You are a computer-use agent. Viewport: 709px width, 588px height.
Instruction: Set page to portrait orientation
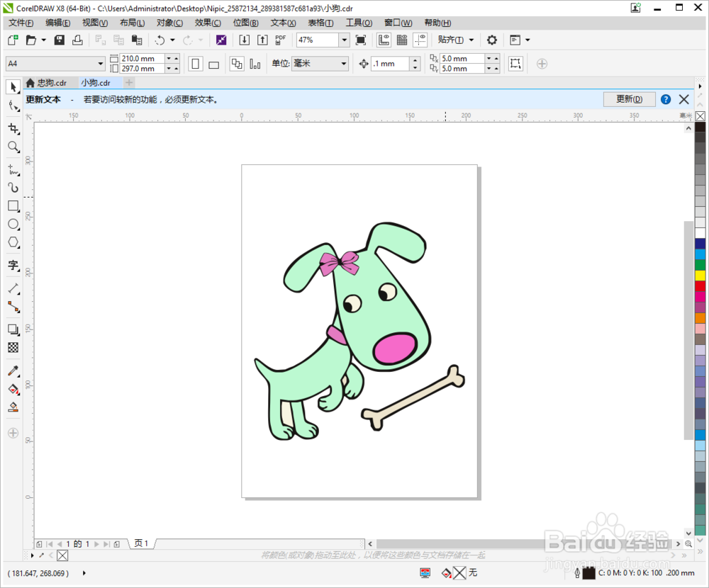[196, 64]
